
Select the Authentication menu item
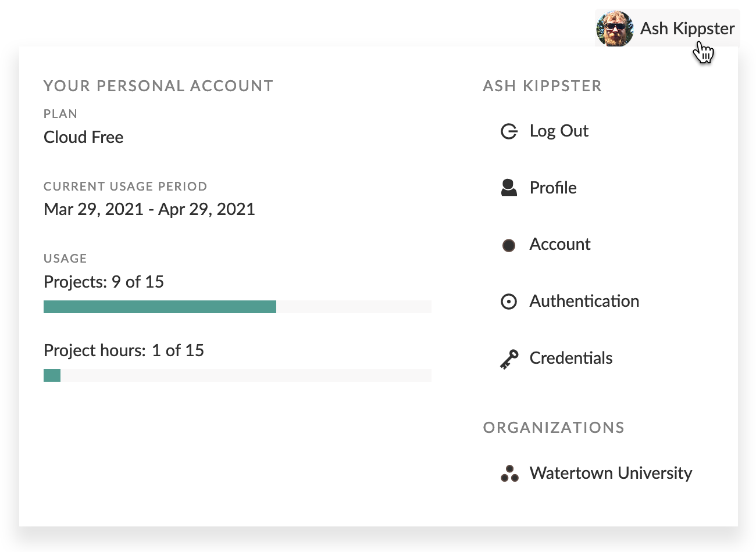pyautogui.click(x=584, y=302)
